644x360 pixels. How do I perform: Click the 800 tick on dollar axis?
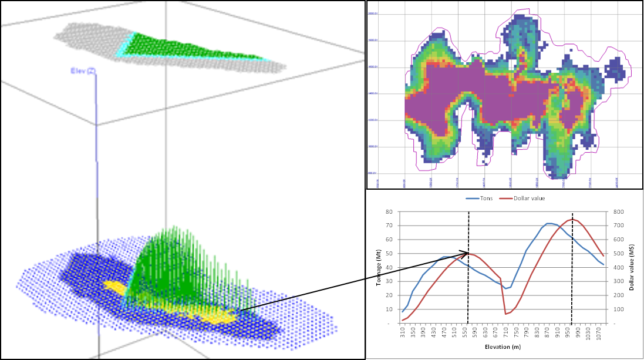(x=619, y=212)
